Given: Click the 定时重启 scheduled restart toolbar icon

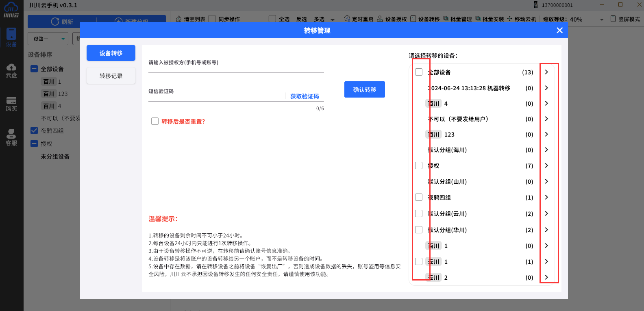Looking at the screenshot, I should 347,19.
